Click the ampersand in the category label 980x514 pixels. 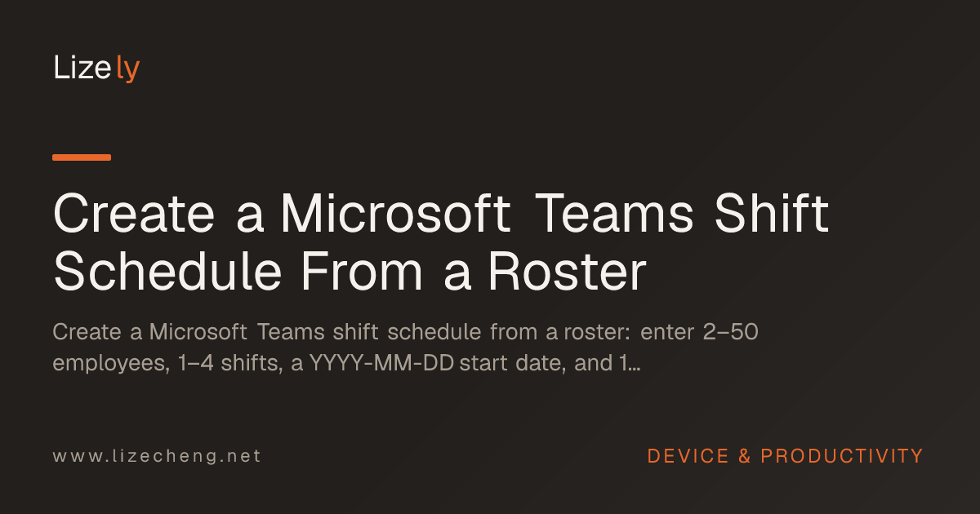745,456
